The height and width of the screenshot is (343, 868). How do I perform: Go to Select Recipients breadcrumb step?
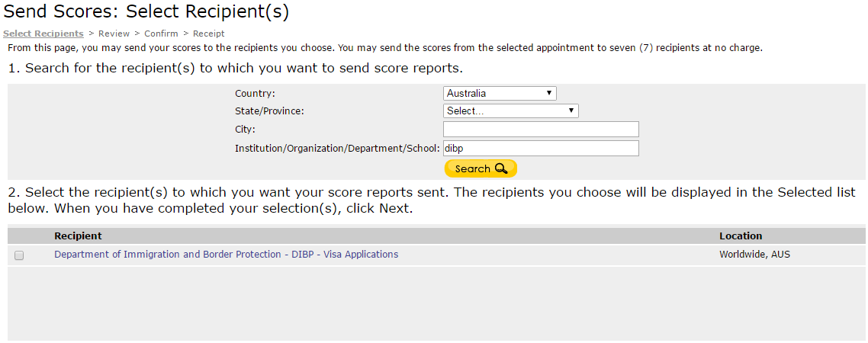[x=43, y=34]
